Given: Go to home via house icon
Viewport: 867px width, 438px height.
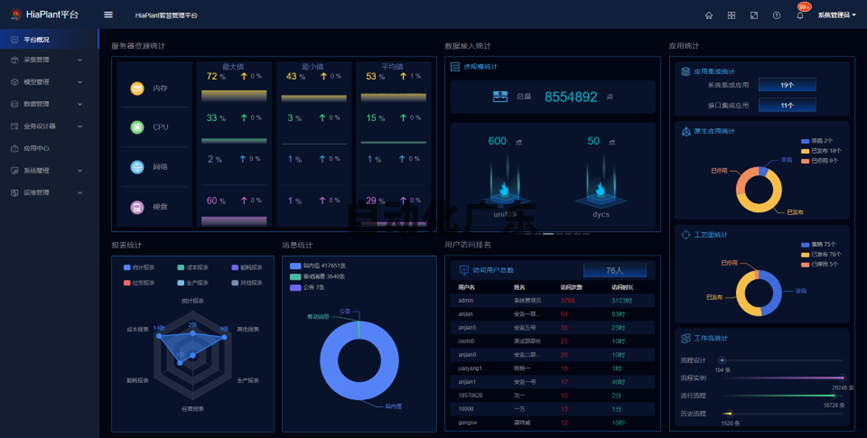Looking at the screenshot, I should 709,15.
